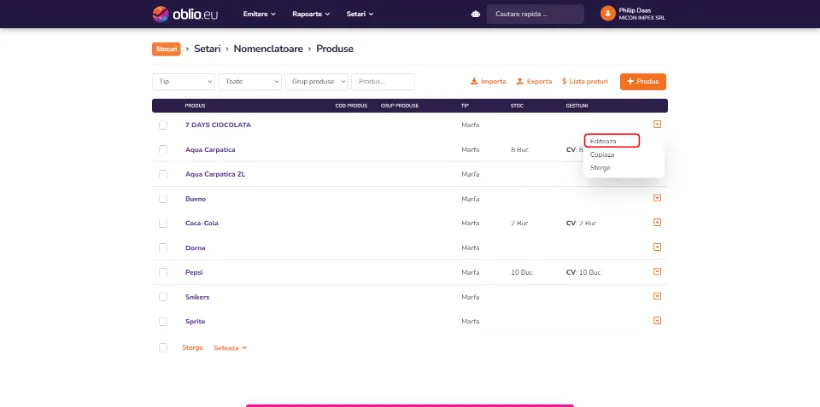Tick the 7 DAYS CIOCOLATA checkbox
820x407 pixels.
click(163, 125)
